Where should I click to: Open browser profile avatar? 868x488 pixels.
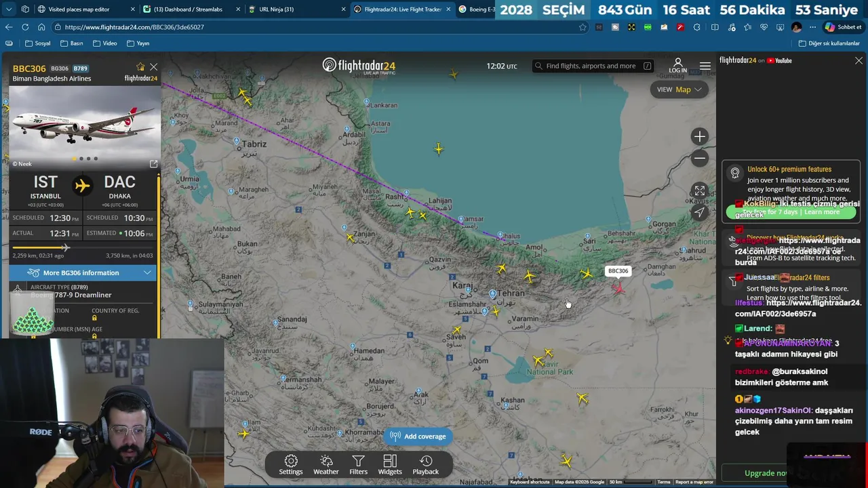[796, 27]
